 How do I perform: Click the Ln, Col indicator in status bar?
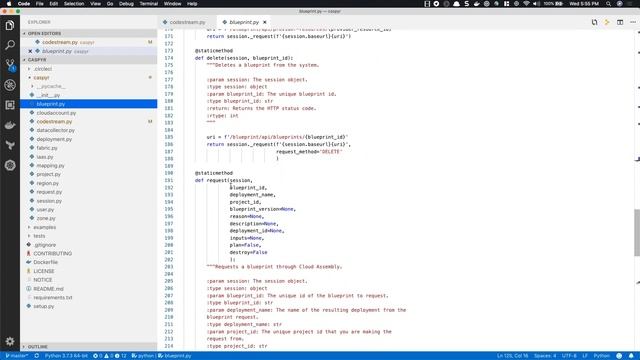[x=512, y=356]
